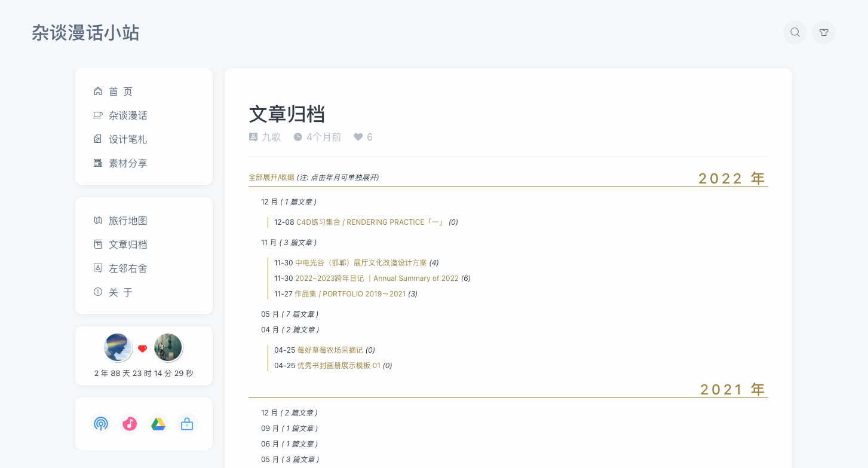Image resolution: width=868 pixels, height=468 pixels.
Task: Click the theme shirt icon button
Action: pyautogui.click(x=824, y=32)
